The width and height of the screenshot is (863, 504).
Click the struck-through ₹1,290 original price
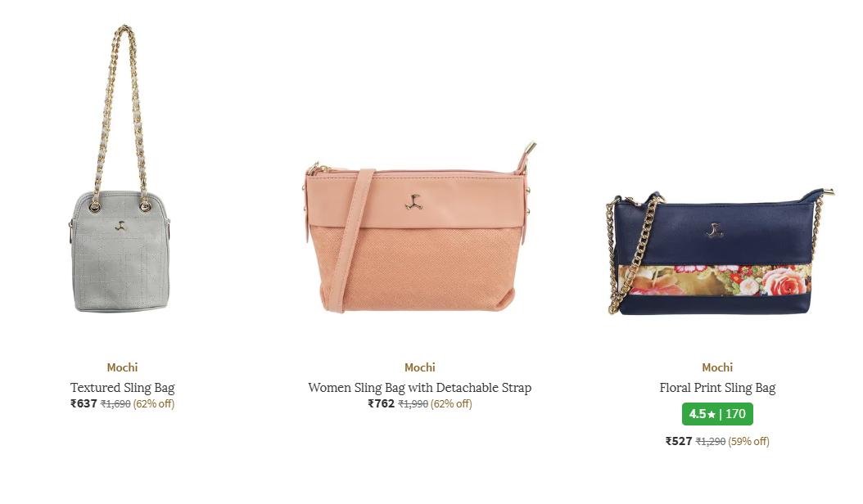[x=711, y=441]
